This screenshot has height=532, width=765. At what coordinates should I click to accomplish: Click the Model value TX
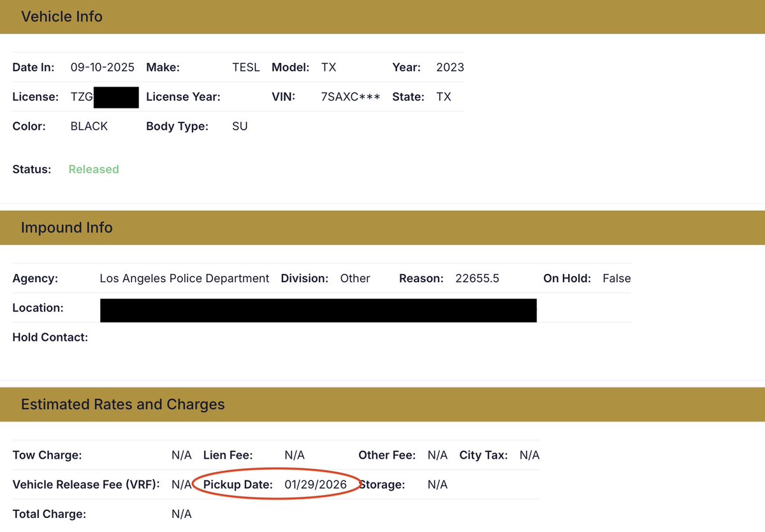coord(328,68)
